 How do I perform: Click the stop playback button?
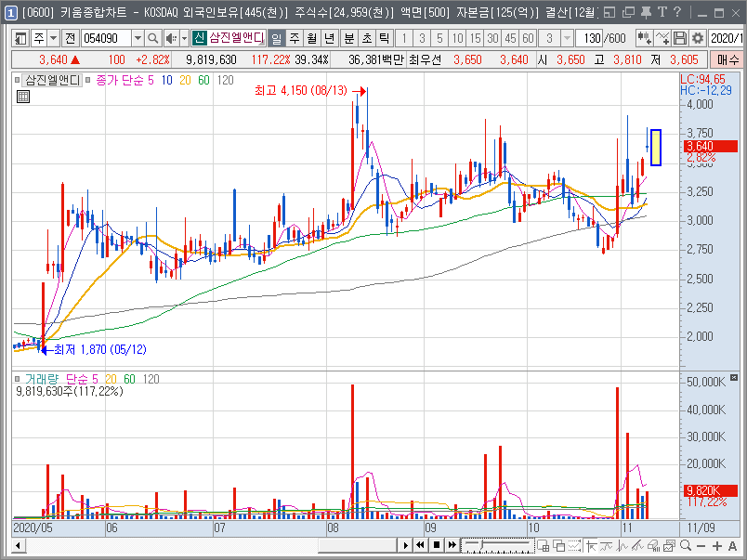pos(437,545)
